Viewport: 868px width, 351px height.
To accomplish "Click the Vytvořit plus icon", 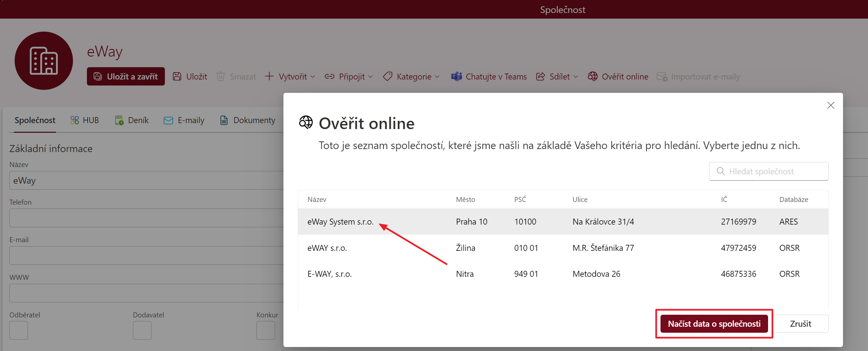I will (x=269, y=76).
